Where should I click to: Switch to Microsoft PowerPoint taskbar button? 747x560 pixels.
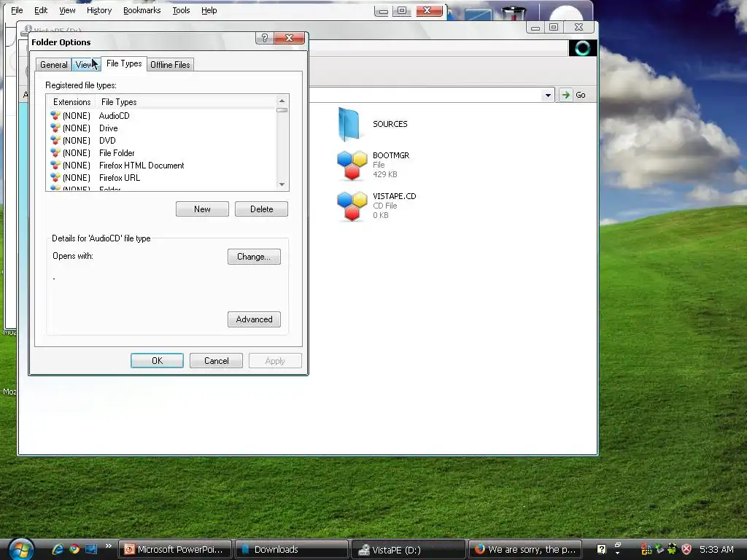coord(175,550)
